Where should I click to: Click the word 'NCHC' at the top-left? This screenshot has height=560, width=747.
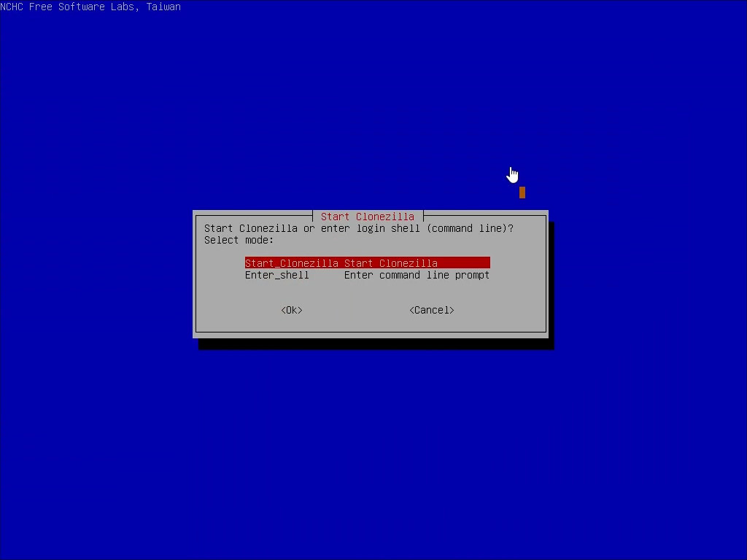12,7
